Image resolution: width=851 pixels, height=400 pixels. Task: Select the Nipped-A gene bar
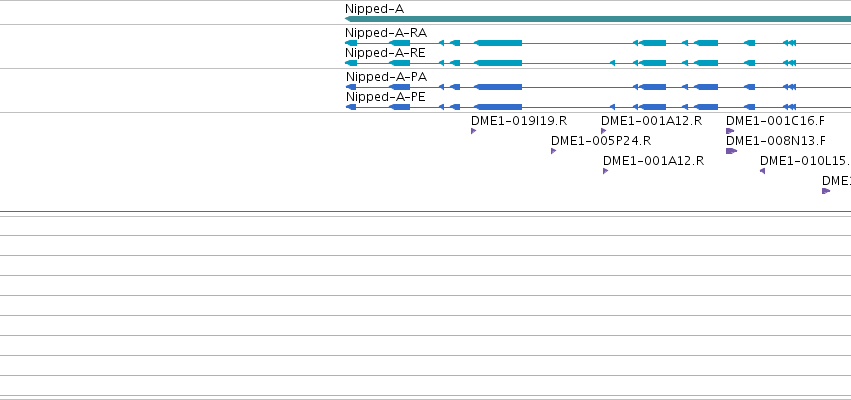point(598,19)
